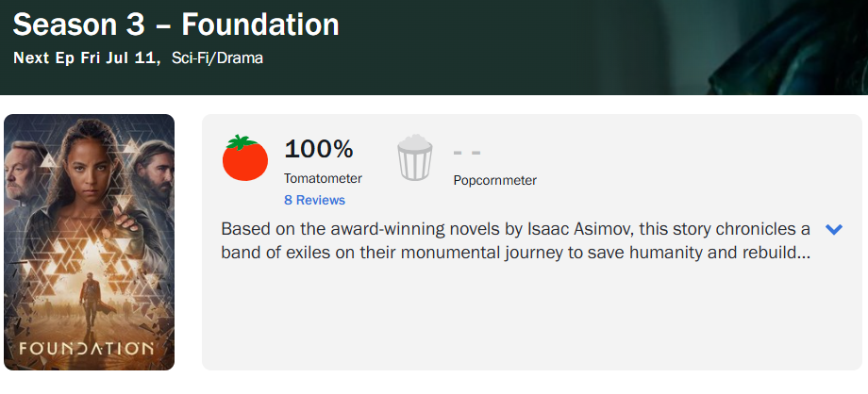This screenshot has height=394, width=868.
Task: Click the Season 3 – Foundation heading
Action: (176, 25)
